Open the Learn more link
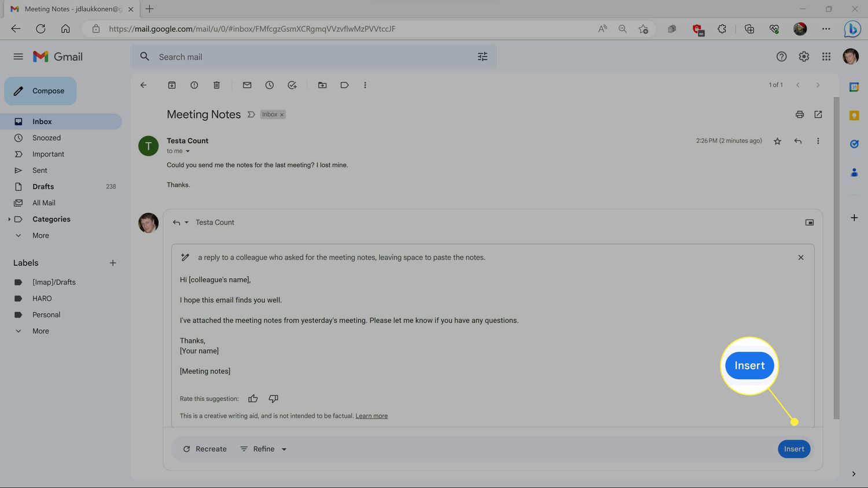This screenshot has height=488, width=868. tap(372, 416)
